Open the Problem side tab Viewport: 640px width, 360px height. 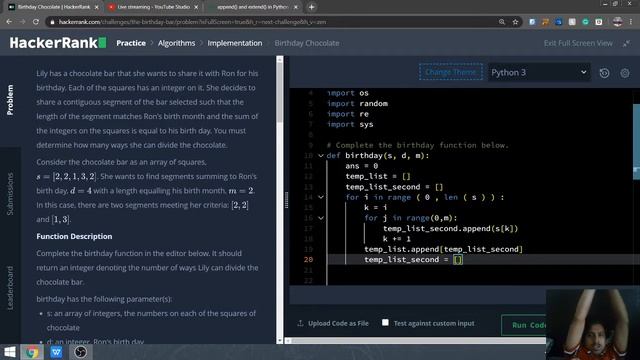pyautogui.click(x=10, y=100)
